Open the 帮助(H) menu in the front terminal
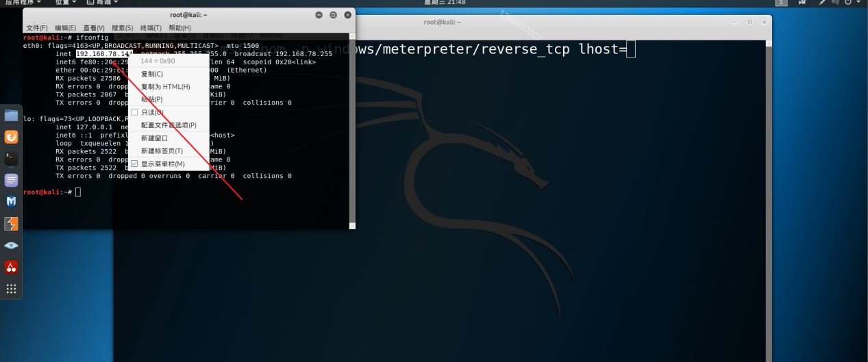The image size is (868, 362). pyautogui.click(x=180, y=27)
